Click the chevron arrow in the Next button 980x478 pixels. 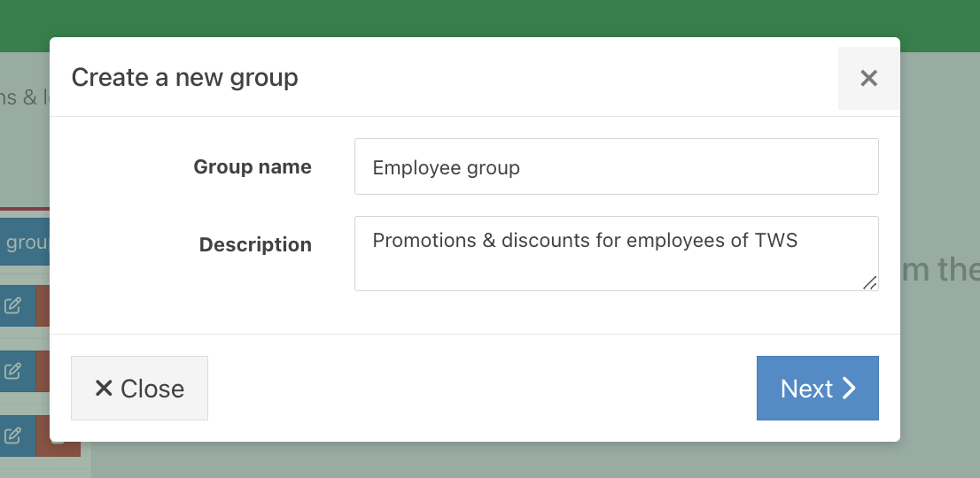pyautogui.click(x=849, y=388)
